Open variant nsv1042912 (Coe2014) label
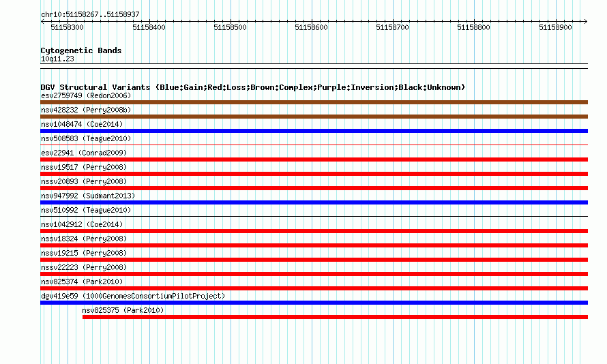The height and width of the screenshot is (364, 607). (82, 224)
